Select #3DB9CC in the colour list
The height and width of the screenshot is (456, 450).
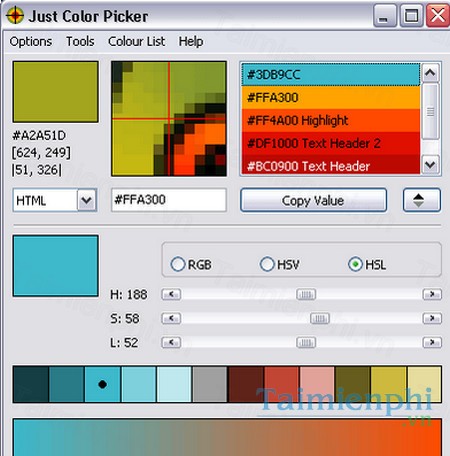[x=330, y=75]
